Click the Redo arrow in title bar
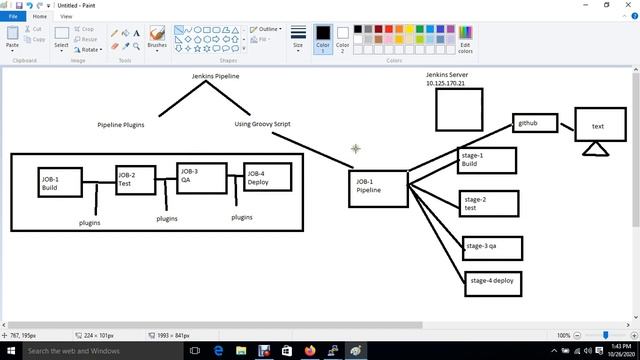Viewport: 640px width, 360px height. click(x=40, y=6)
